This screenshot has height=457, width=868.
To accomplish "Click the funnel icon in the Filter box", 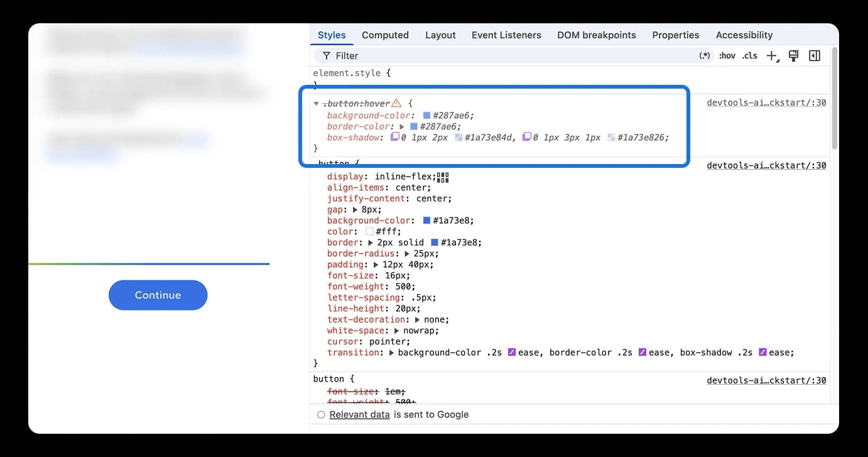I will [x=327, y=56].
